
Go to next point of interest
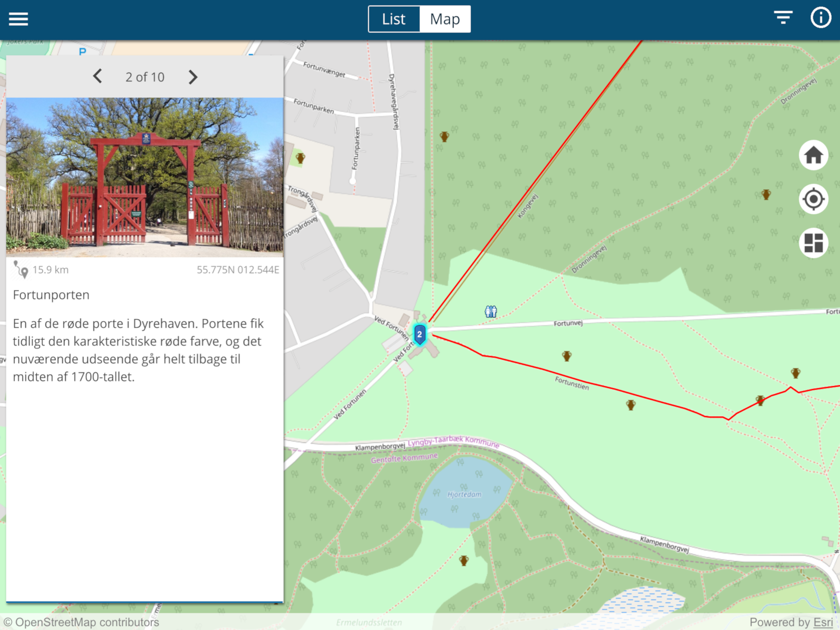click(x=193, y=77)
